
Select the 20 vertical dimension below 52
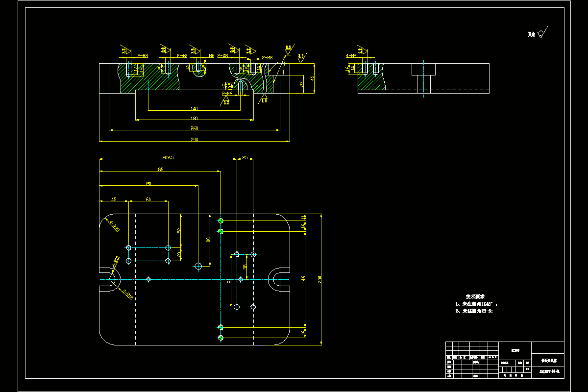[179, 254]
